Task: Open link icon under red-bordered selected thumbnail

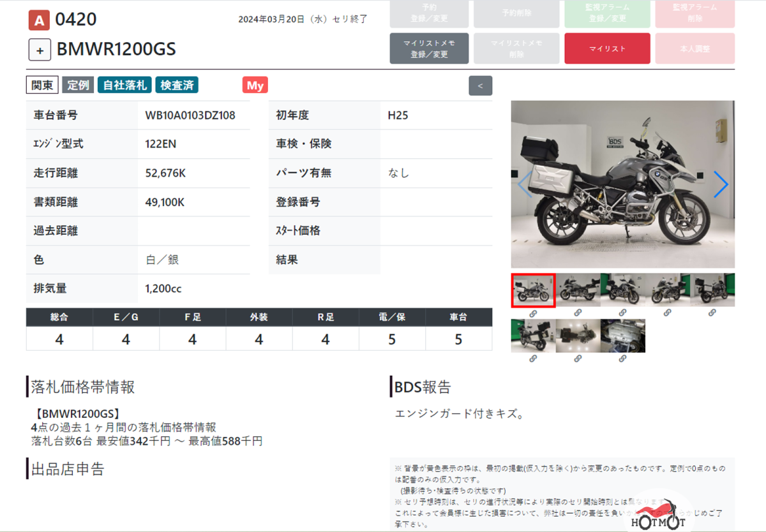Action: coord(533,313)
